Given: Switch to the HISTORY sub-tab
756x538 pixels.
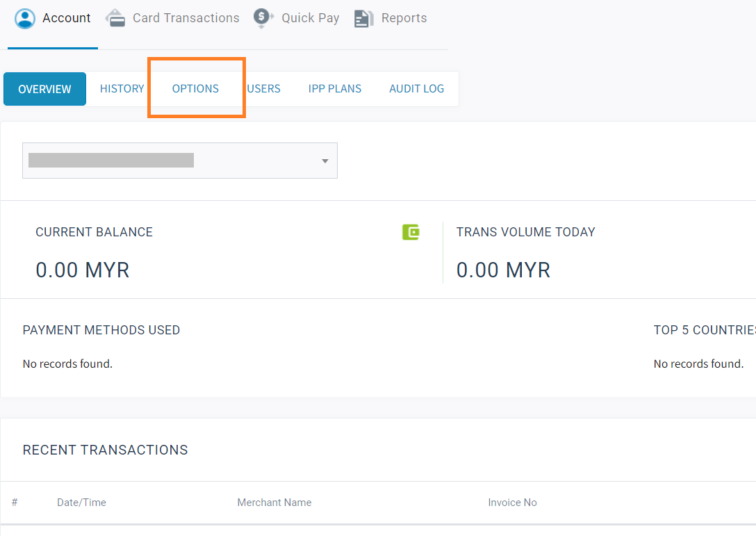Looking at the screenshot, I should [x=122, y=89].
